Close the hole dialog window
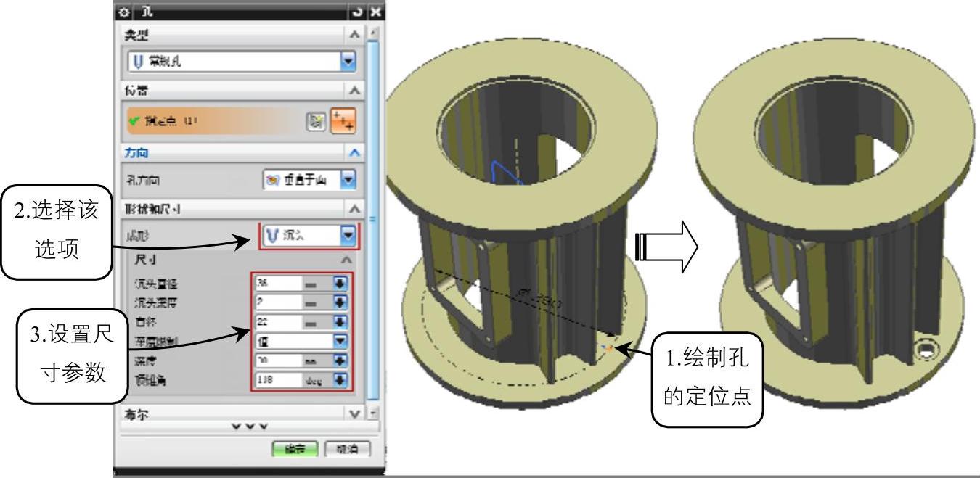Image resolution: width=980 pixels, height=478 pixels. (x=375, y=12)
